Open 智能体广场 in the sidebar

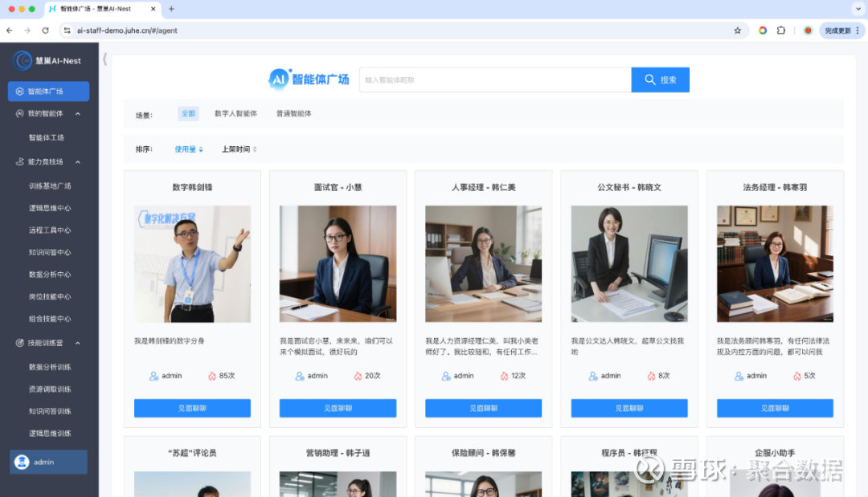point(49,92)
